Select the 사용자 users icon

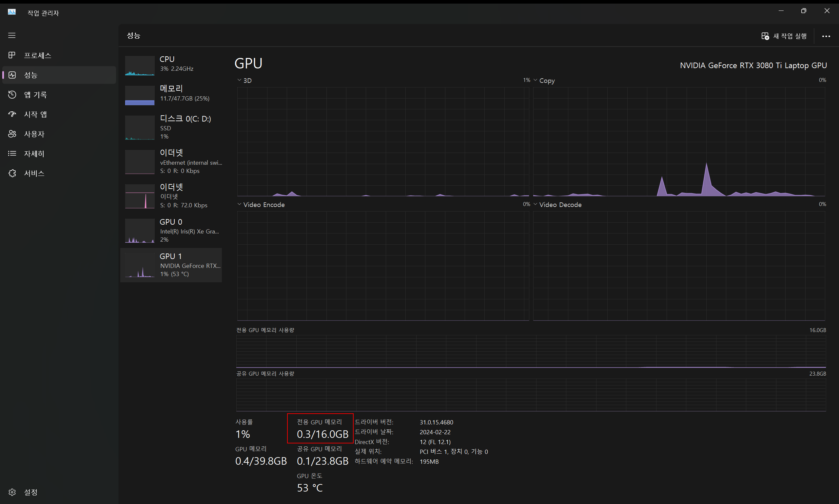pyautogui.click(x=12, y=134)
